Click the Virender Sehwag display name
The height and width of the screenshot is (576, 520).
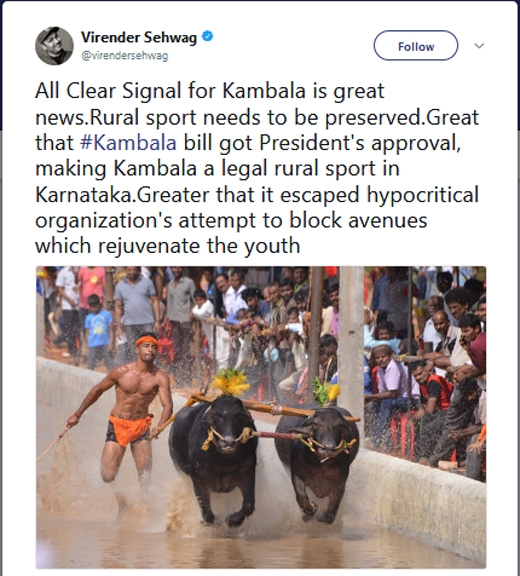click(139, 37)
